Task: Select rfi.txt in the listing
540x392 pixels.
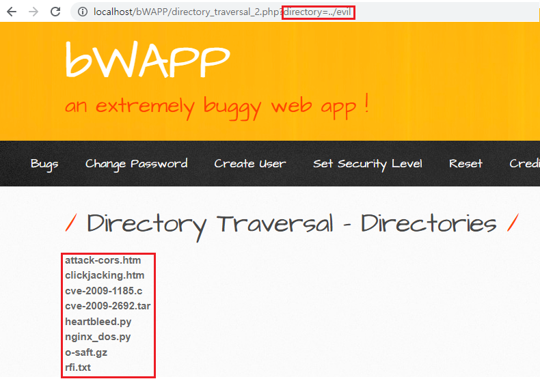Action: (x=78, y=367)
